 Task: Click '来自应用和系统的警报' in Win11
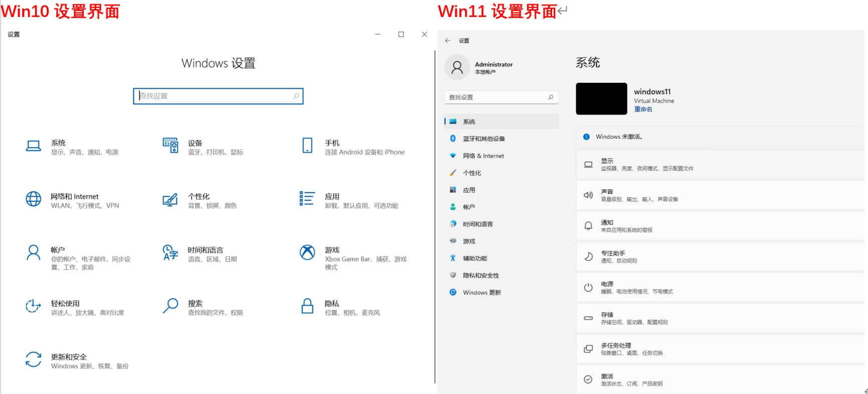pos(627,230)
